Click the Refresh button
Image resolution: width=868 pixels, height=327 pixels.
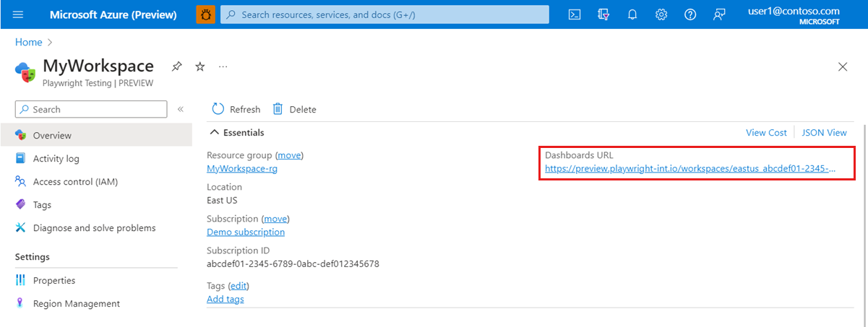point(236,109)
